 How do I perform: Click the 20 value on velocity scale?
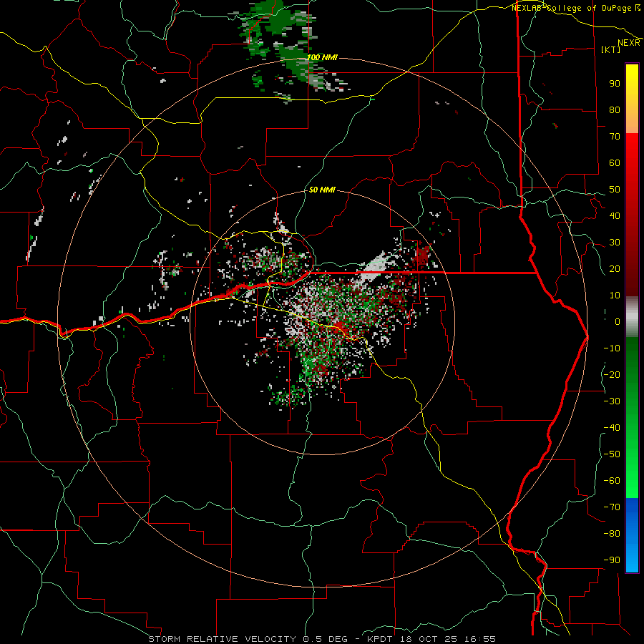point(615,269)
